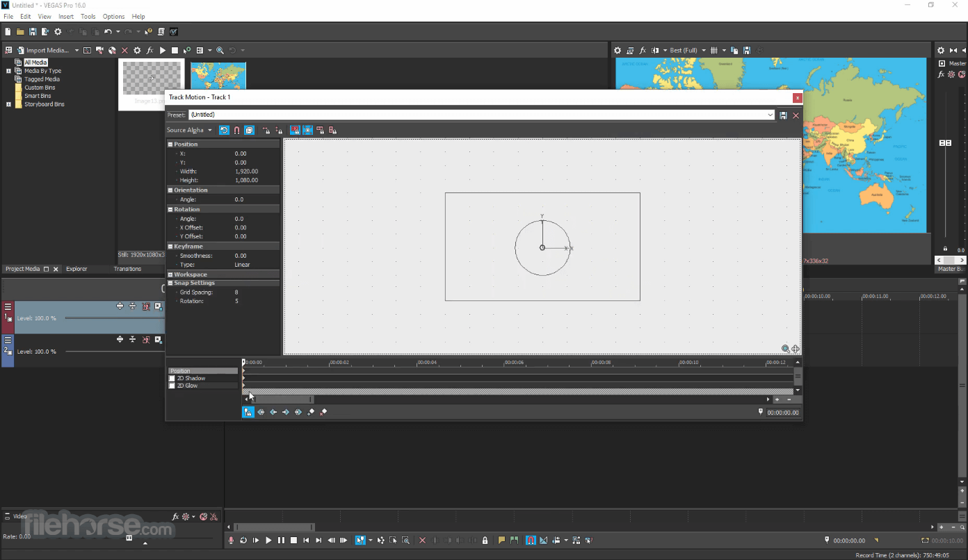Click the Import Media button
This screenshot has width=968, height=560.
click(x=43, y=50)
